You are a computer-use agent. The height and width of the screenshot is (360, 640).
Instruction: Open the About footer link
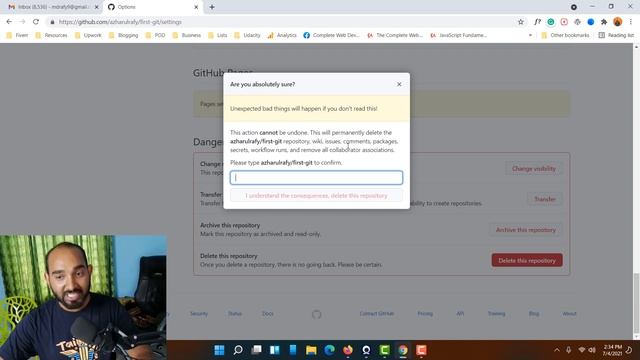coord(569,313)
